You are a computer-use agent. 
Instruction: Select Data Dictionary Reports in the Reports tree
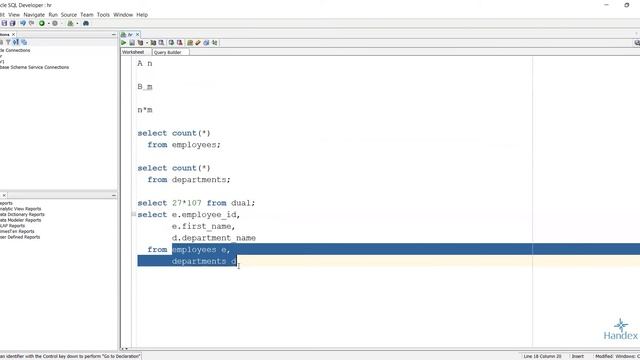22,214
